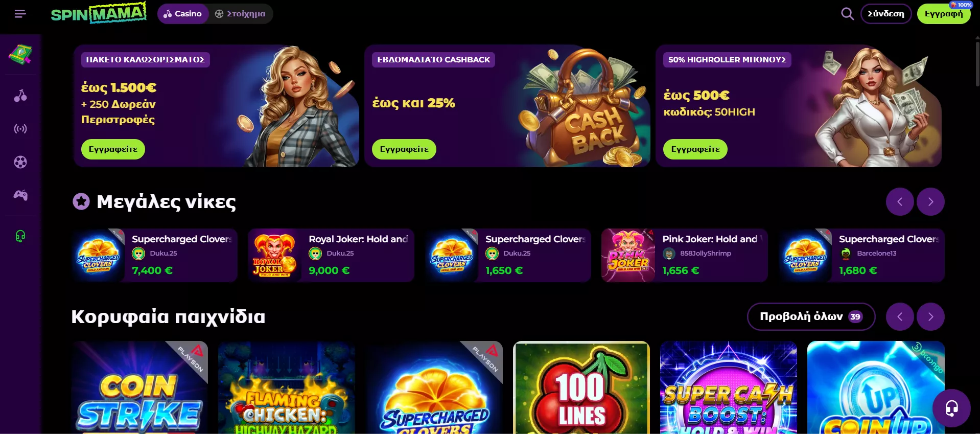
Task: Open the floating live chat support button
Action: click(951, 408)
